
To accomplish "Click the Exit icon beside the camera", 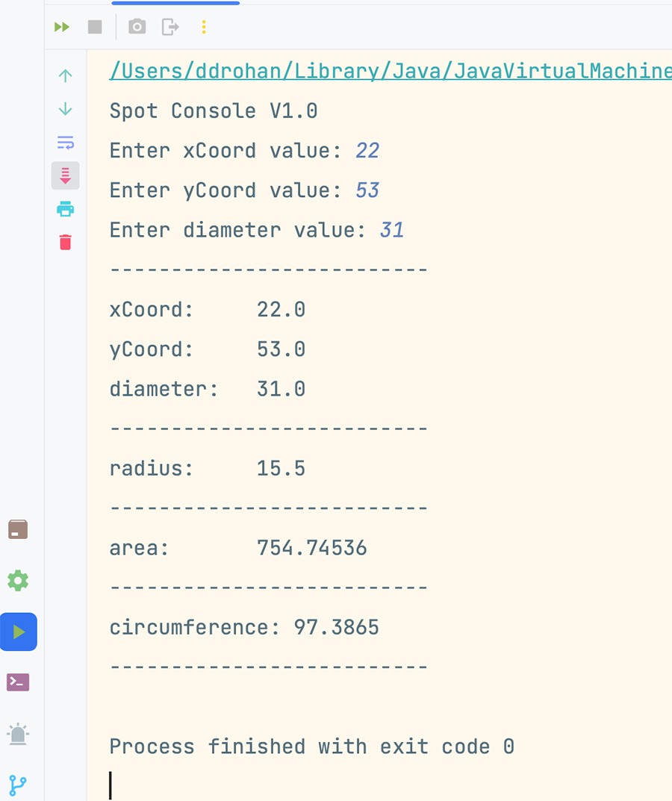I will (171, 28).
